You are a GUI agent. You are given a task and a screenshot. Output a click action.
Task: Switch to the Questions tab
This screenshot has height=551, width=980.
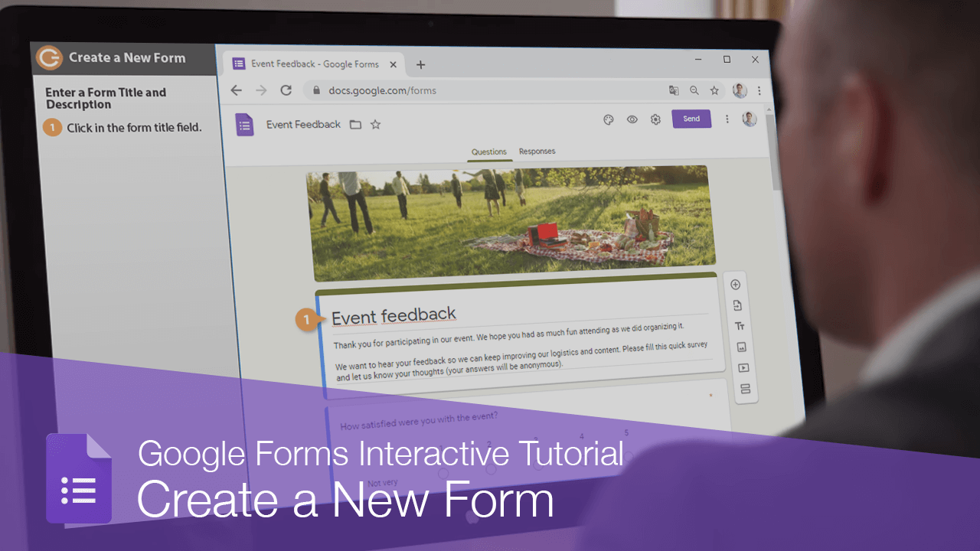coord(489,152)
